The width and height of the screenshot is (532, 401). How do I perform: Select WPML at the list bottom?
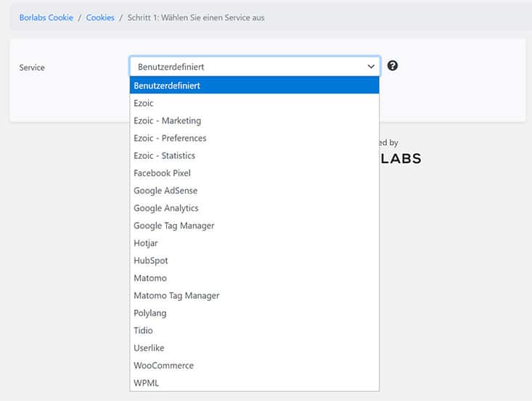[255, 383]
